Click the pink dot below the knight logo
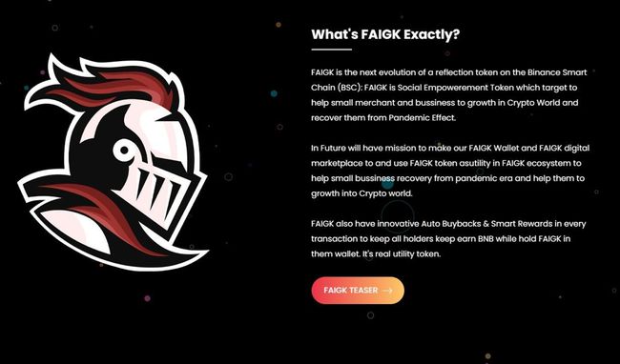Viewport: 620px width, 364px height. pos(148,298)
